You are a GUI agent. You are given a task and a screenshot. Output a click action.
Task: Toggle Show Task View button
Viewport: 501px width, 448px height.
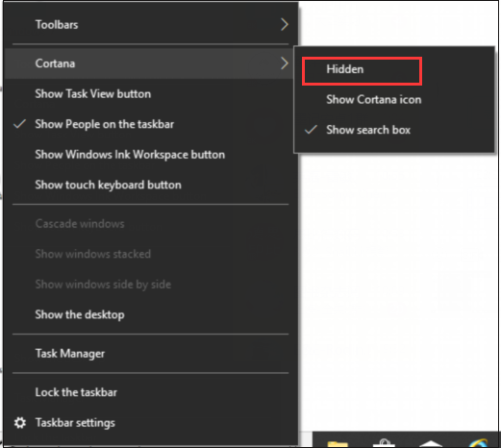click(151, 94)
